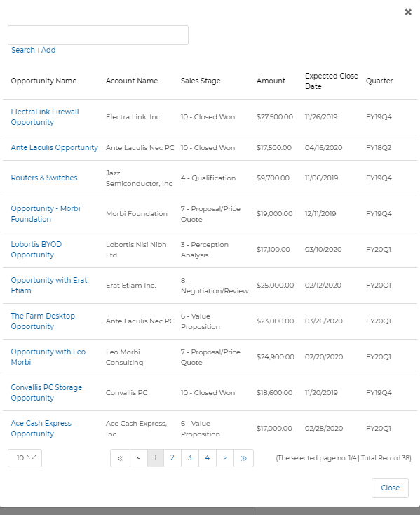Click the amount $17,000.00
The height and width of the screenshot is (515, 420).
(x=274, y=429)
